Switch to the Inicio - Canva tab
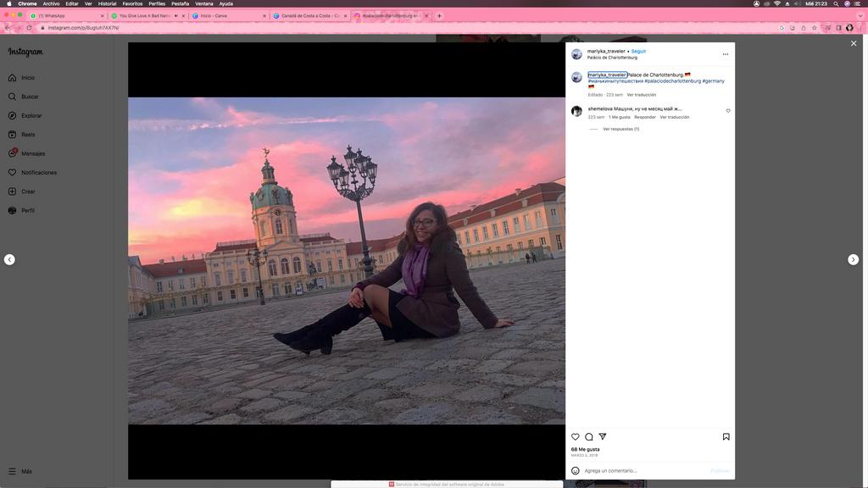 point(229,16)
